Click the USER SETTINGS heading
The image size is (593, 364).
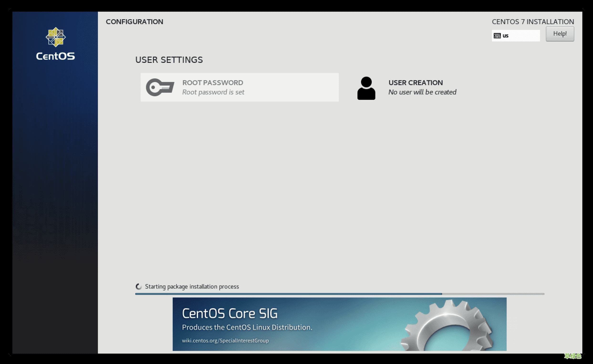(169, 60)
